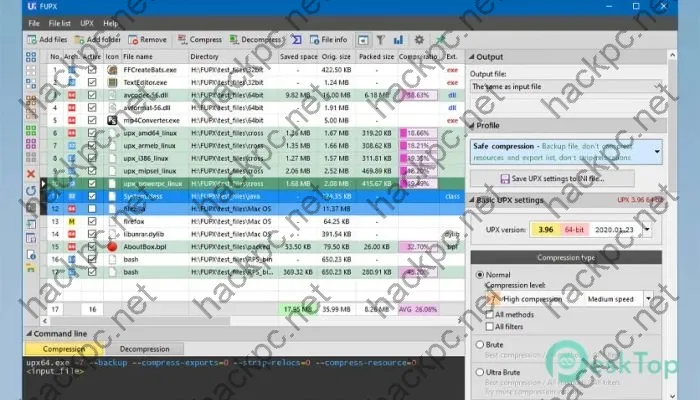Screen dimensions: 700x400
Task: Switch to the Decompression command tab
Action: coord(144,349)
